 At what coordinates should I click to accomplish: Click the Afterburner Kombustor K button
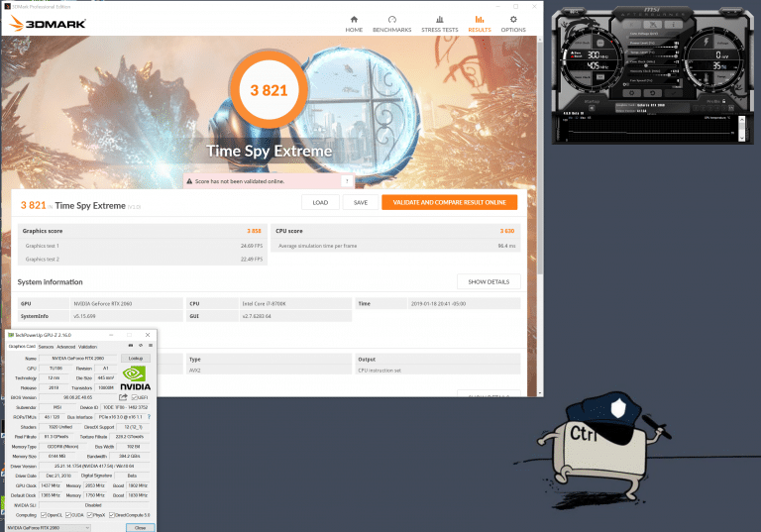point(631,24)
